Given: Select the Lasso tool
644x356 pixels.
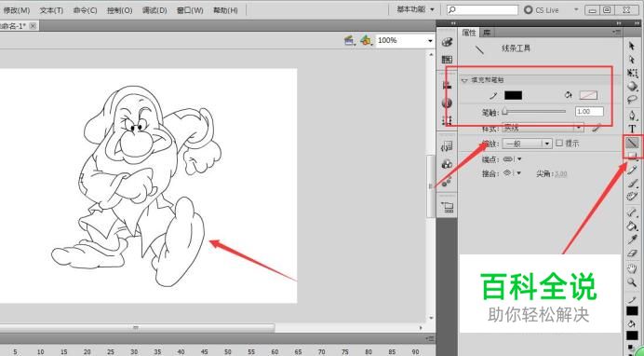Looking at the screenshot, I should (632, 99).
